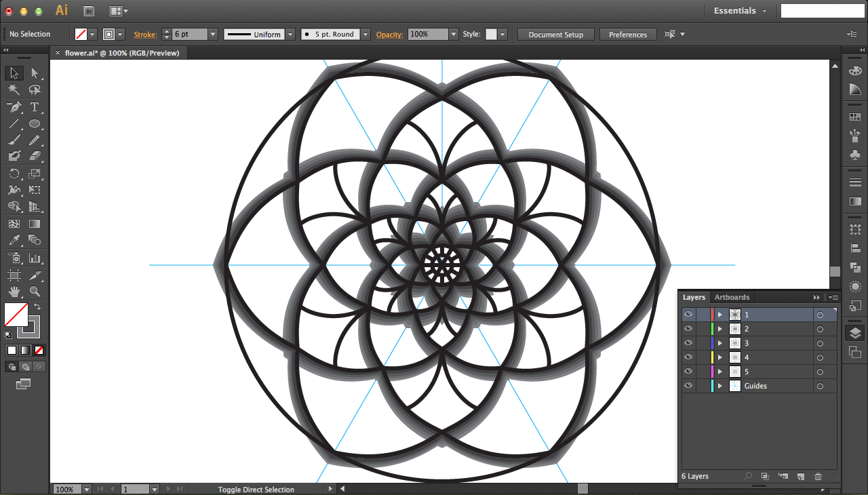Click the Style color swatch
Viewport: 868px width, 495px height.
(x=491, y=34)
